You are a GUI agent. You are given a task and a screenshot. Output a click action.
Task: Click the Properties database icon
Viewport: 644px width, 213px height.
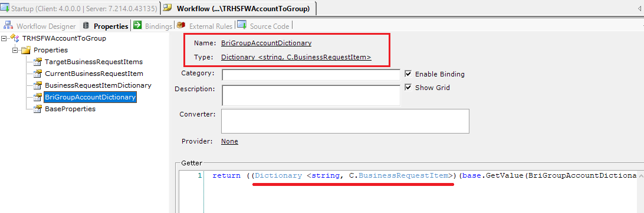[86, 25]
